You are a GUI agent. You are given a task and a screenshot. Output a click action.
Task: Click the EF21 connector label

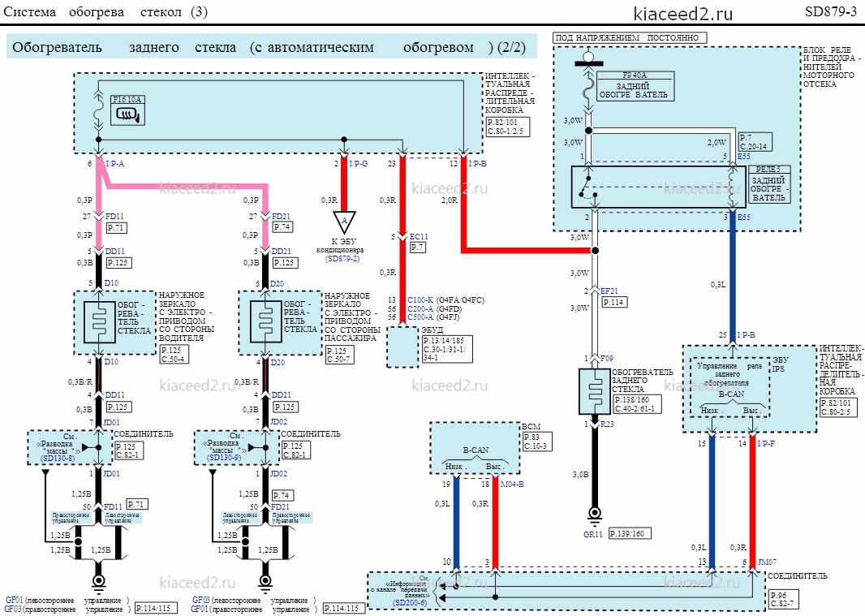(609, 291)
